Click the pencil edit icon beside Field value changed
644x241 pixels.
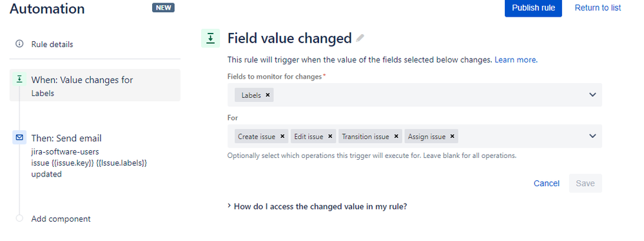360,38
